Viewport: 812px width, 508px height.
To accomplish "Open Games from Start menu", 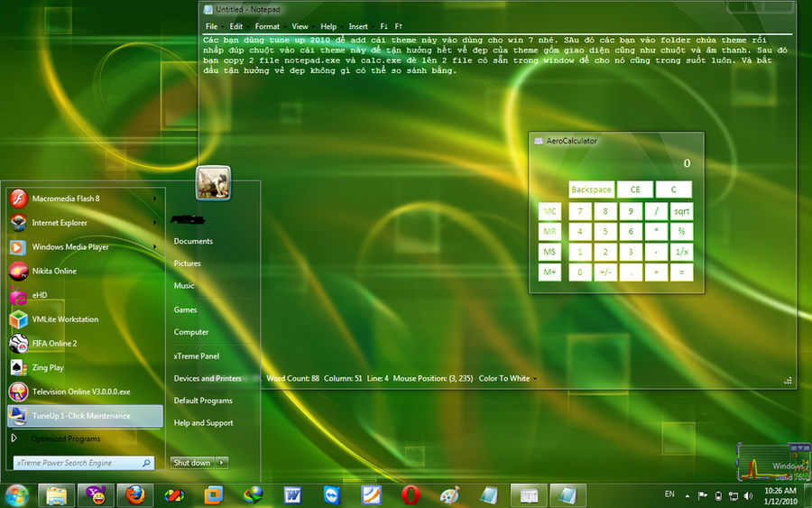I will coord(185,309).
